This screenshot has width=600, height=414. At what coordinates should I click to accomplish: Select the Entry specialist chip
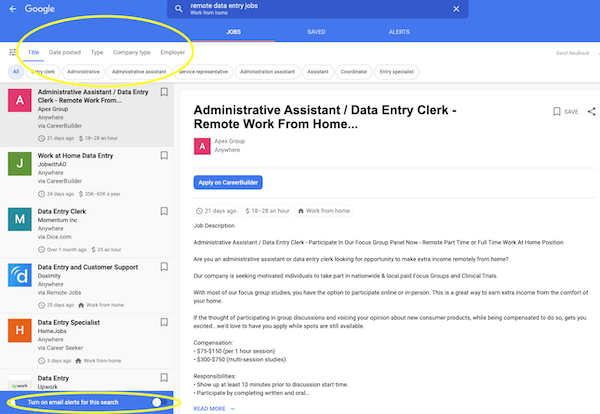(x=396, y=72)
